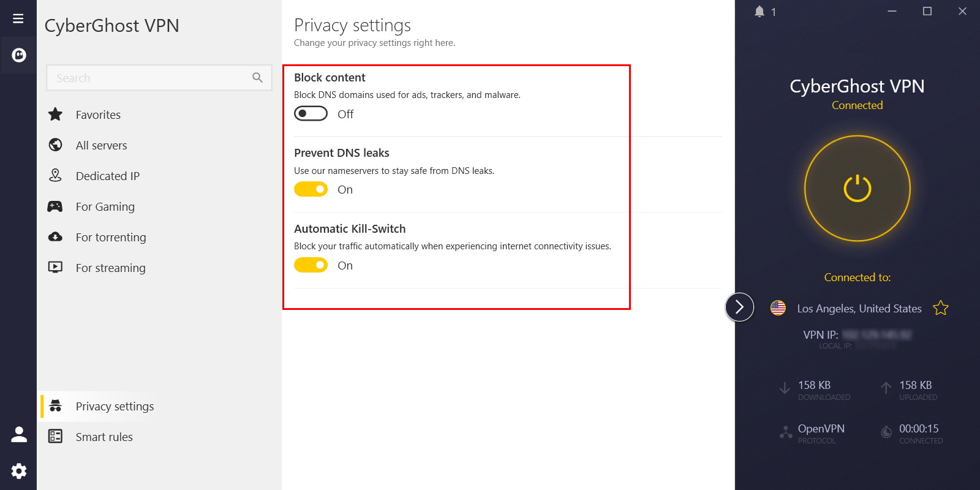The image size is (980, 490).
Task: Add Los Angeles to favorites star
Action: click(941, 308)
